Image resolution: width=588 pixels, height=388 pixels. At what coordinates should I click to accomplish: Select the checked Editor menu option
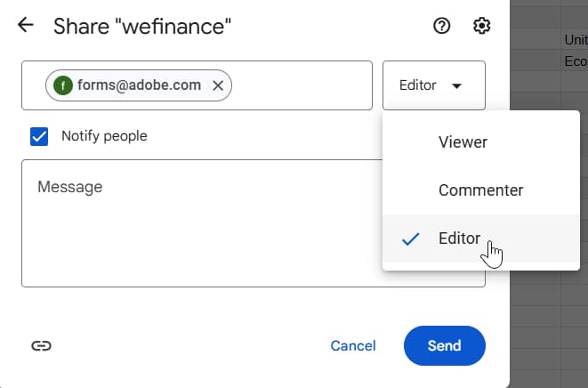[x=459, y=238]
